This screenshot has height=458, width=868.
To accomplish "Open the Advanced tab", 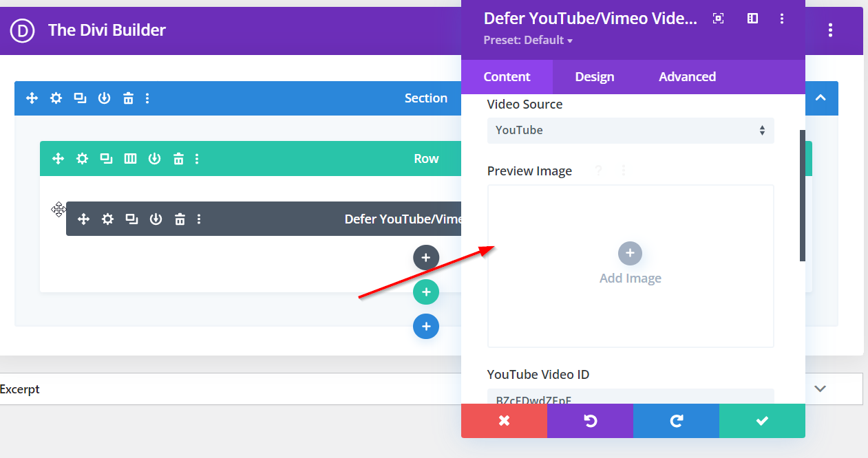I will [x=687, y=76].
